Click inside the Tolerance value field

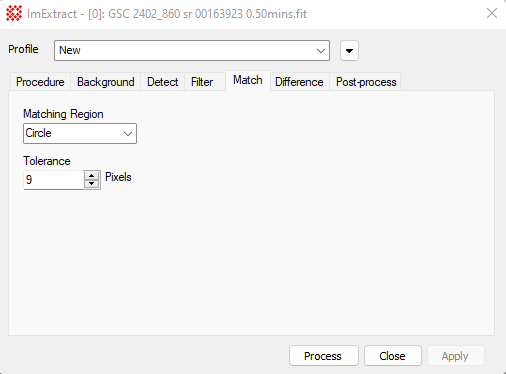pos(53,180)
